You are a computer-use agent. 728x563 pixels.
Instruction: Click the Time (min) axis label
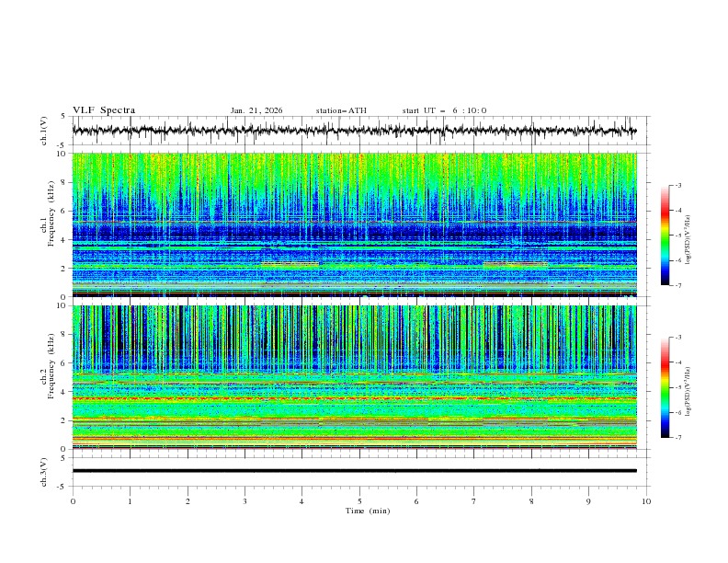[x=366, y=510]
